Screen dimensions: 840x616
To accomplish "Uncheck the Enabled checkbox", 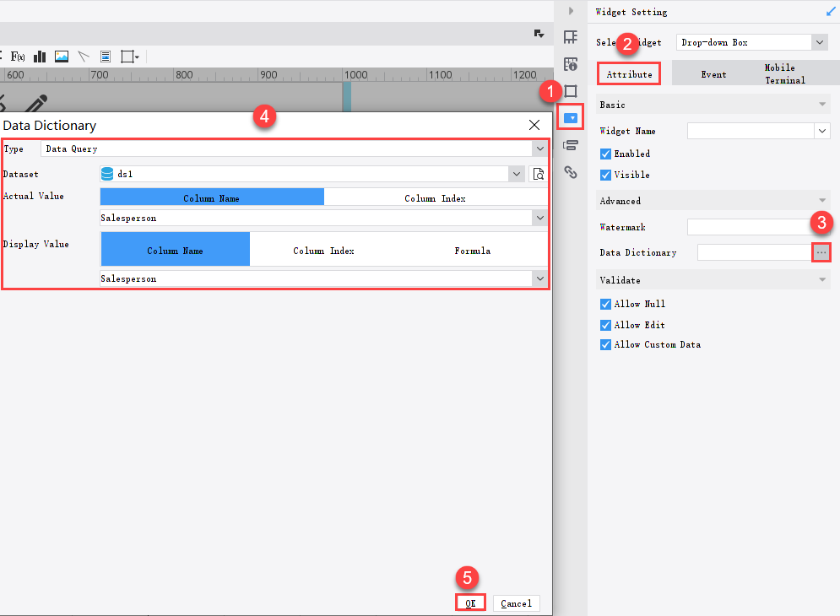I will tap(605, 154).
